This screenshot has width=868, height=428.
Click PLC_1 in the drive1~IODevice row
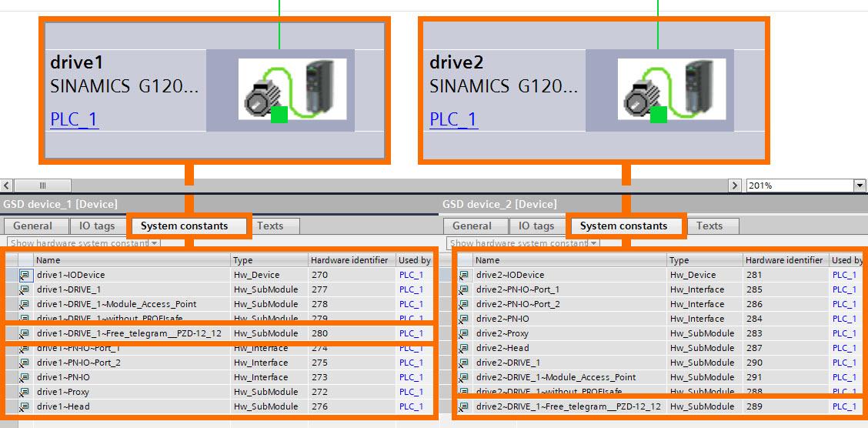412,275
